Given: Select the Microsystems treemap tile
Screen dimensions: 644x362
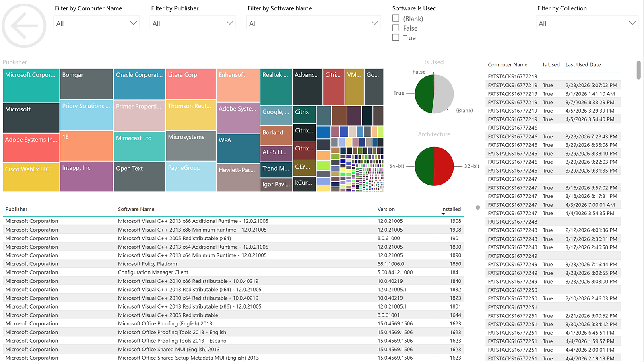Looking at the screenshot, I should coord(191,146).
